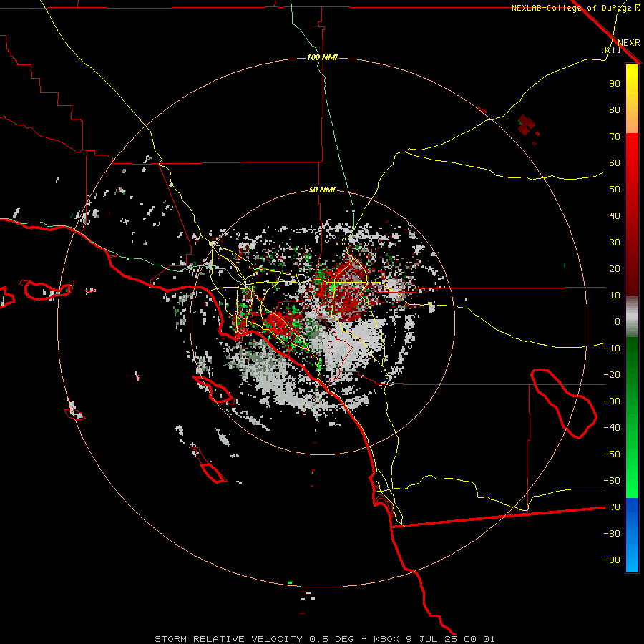Click the 40 value on velocity scale
This screenshot has width=644, height=644.
click(615, 216)
